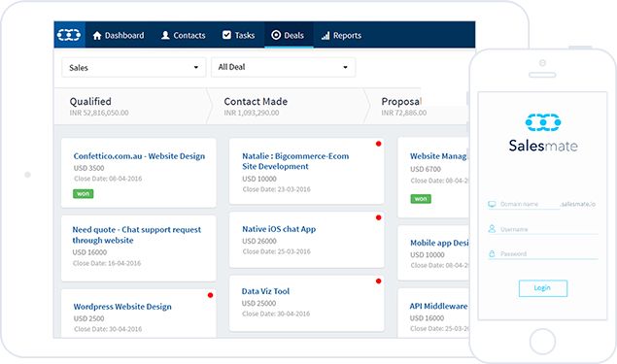This screenshot has width=617, height=364.
Task: Click the Deals target icon
Action: click(x=276, y=35)
